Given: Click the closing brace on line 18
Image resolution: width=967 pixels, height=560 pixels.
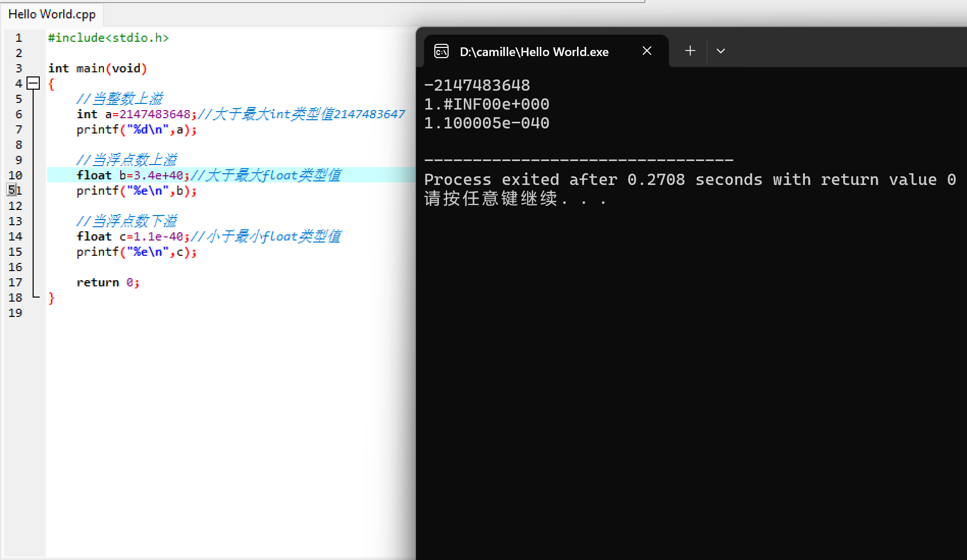Looking at the screenshot, I should click(x=51, y=298).
